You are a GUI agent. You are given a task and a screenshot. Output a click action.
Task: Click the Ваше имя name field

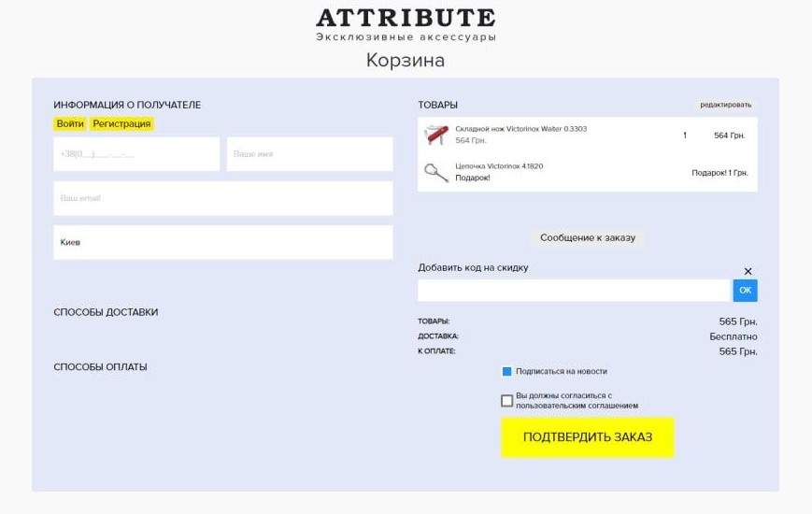click(x=309, y=154)
